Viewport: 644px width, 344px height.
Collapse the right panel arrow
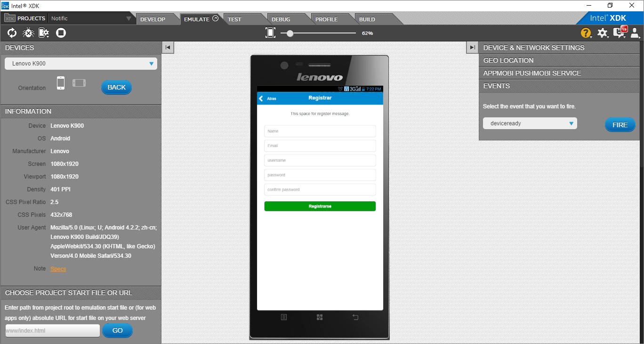point(472,47)
